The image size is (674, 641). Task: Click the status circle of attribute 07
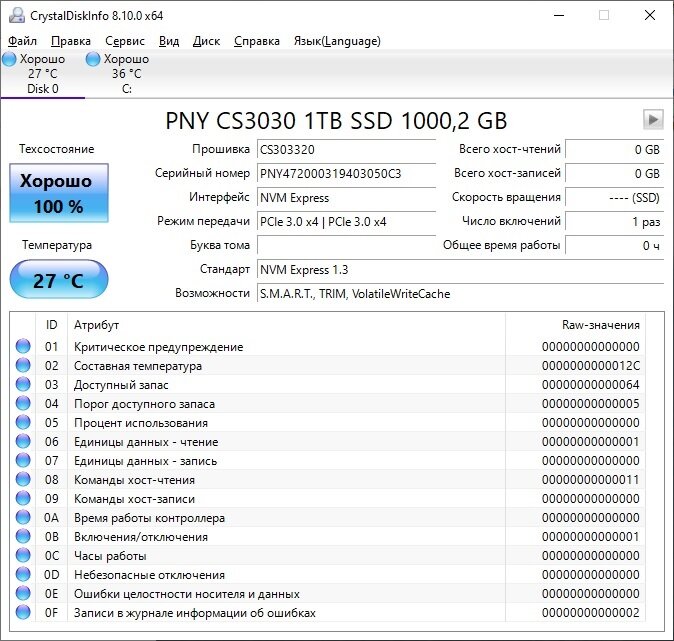coord(23,460)
